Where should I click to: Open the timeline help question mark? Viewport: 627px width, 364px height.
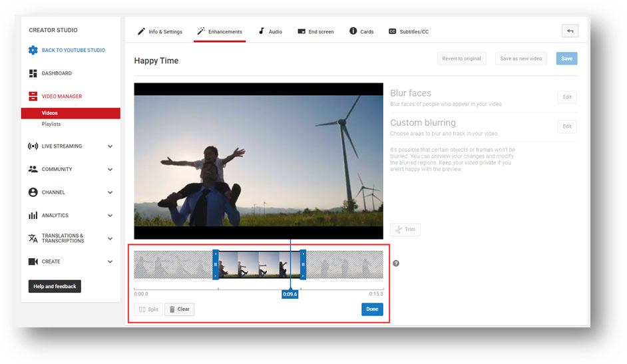click(396, 264)
